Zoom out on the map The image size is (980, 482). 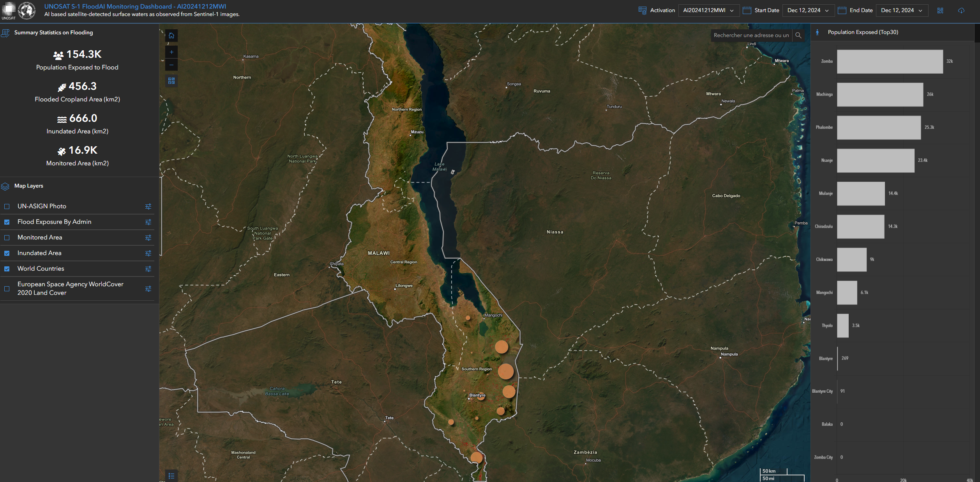(171, 65)
